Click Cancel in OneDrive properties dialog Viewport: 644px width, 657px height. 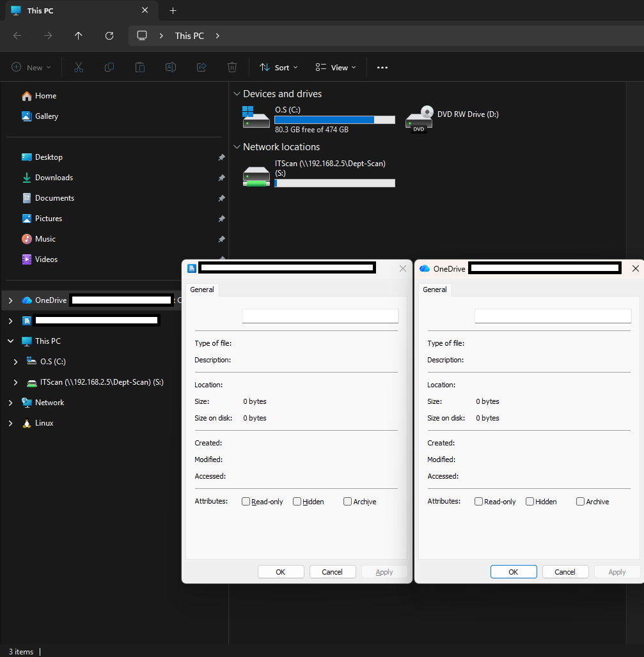pyautogui.click(x=565, y=572)
